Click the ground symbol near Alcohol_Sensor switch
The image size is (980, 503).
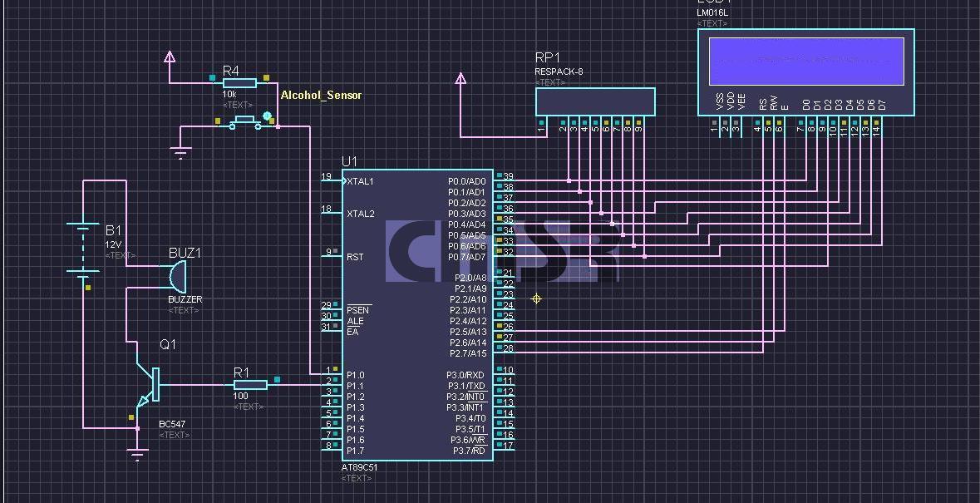181,153
